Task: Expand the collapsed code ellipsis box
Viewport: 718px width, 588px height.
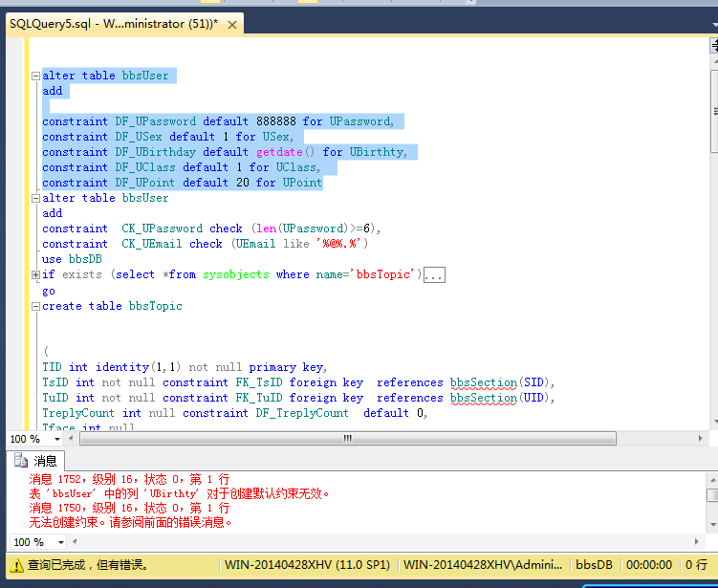Action: 433,275
